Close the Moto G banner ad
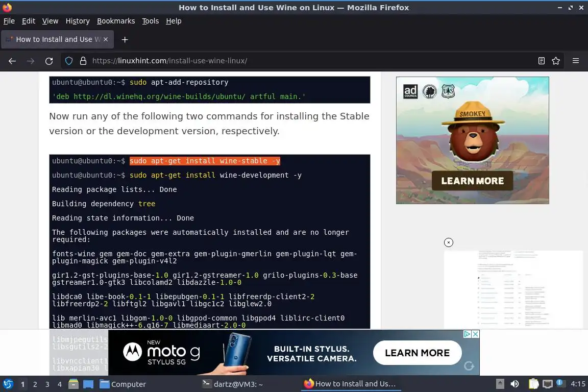Screen dimensions: 588x392 (x=475, y=334)
